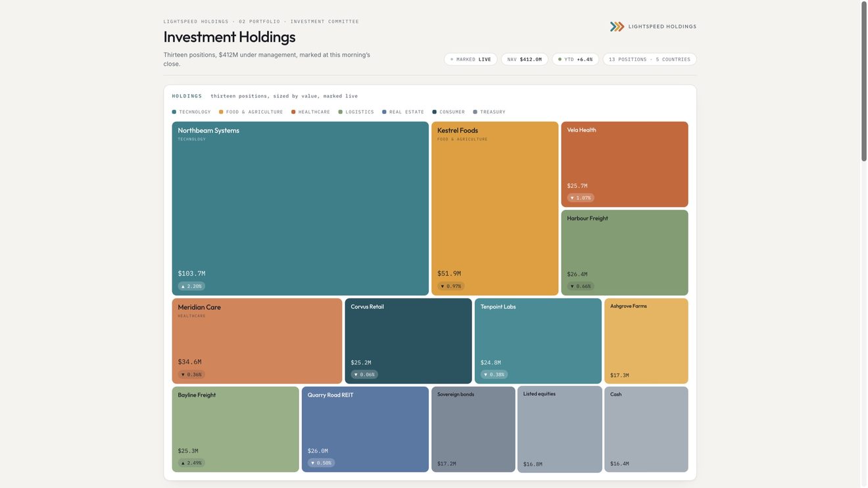Click the Food & Agriculture legend swatch

(221, 112)
